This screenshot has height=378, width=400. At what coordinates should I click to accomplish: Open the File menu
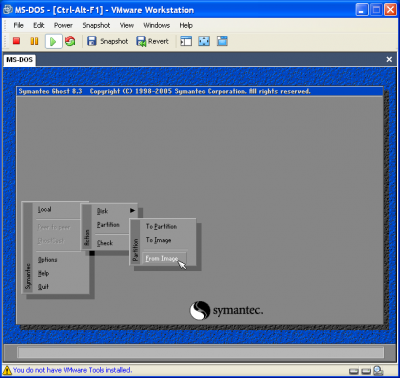pyautogui.click(x=18, y=25)
